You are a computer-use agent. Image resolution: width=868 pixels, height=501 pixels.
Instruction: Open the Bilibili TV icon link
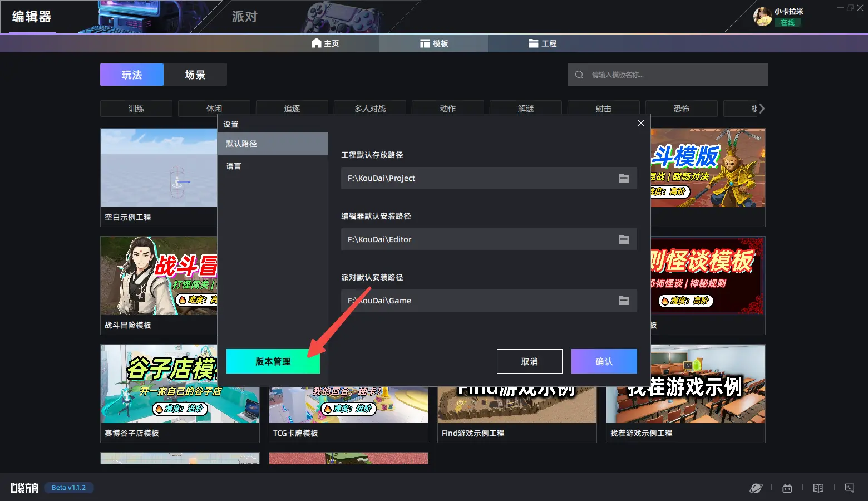tap(787, 488)
